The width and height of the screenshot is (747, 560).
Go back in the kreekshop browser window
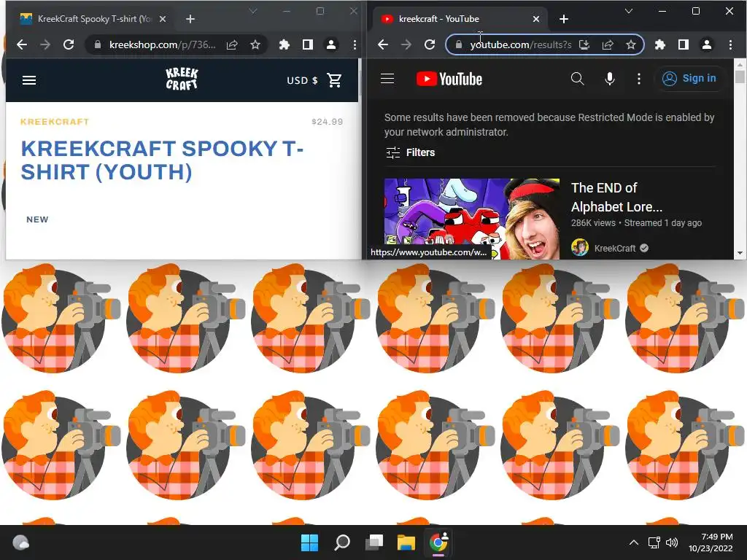pos(22,44)
